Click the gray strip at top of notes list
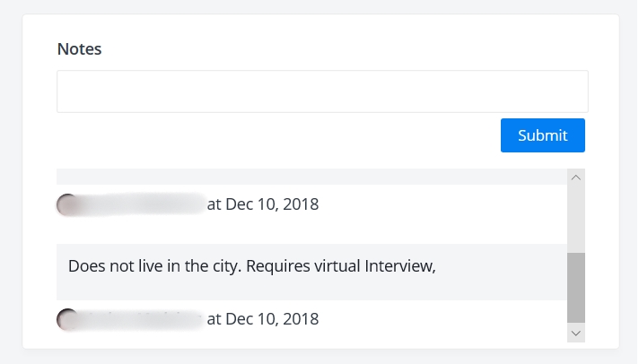639x364 pixels. [311, 177]
